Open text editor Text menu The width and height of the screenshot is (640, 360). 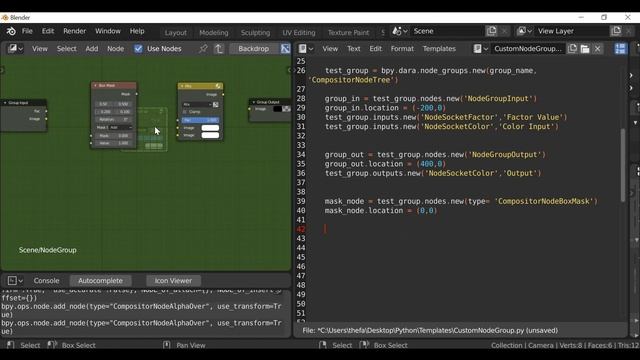[353, 49]
